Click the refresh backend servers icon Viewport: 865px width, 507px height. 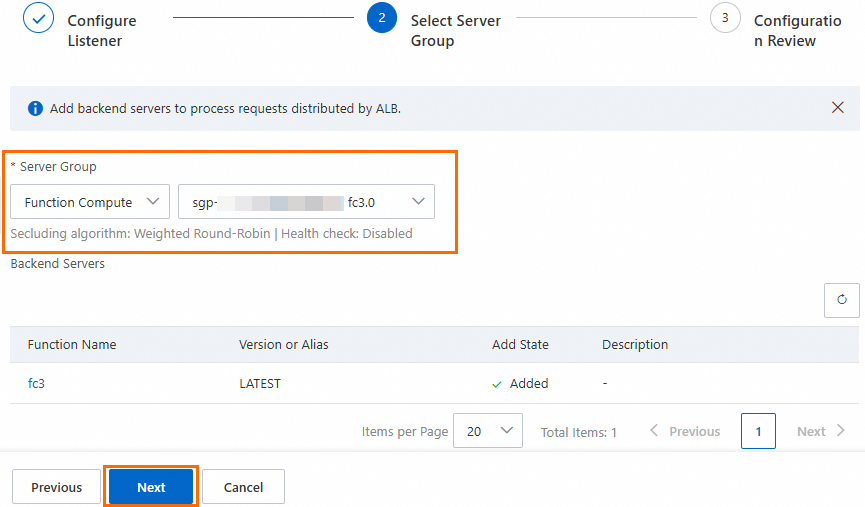coord(841,300)
